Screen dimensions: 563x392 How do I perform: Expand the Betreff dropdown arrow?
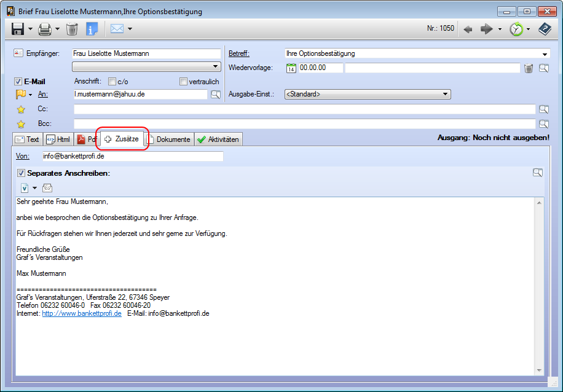tap(545, 54)
